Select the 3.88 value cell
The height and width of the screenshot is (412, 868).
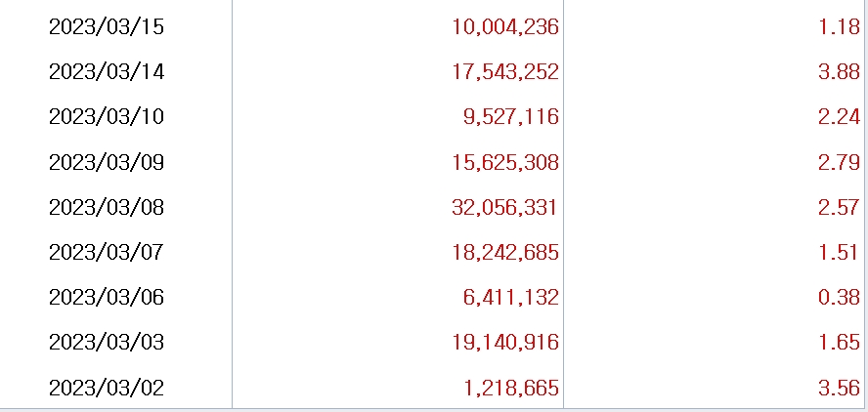[x=839, y=71]
